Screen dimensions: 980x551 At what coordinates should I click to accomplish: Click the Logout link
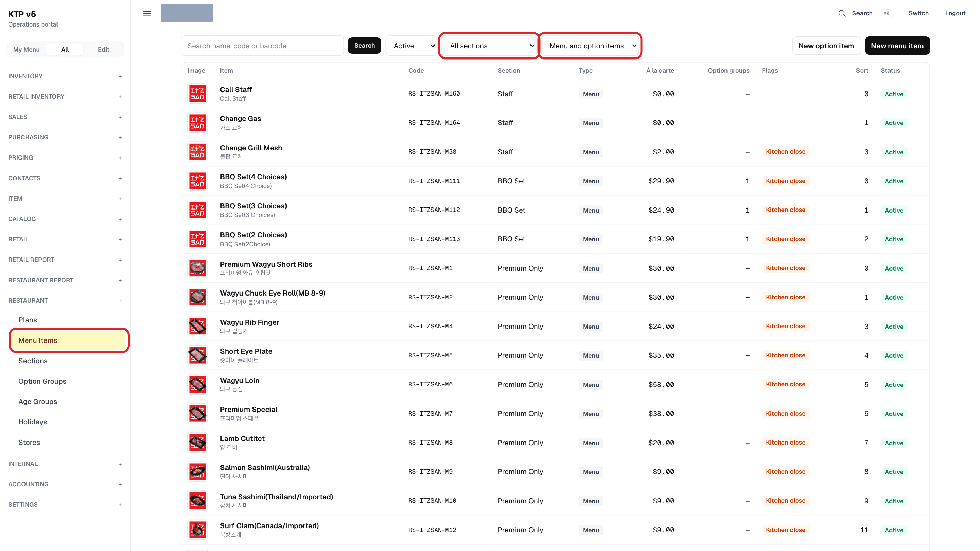955,13
